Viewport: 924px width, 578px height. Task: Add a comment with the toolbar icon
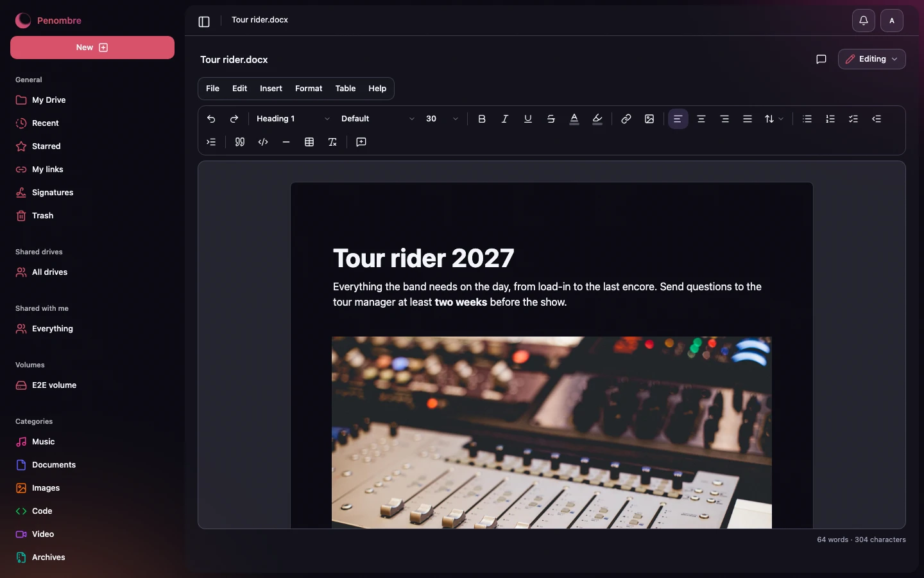coord(361,142)
